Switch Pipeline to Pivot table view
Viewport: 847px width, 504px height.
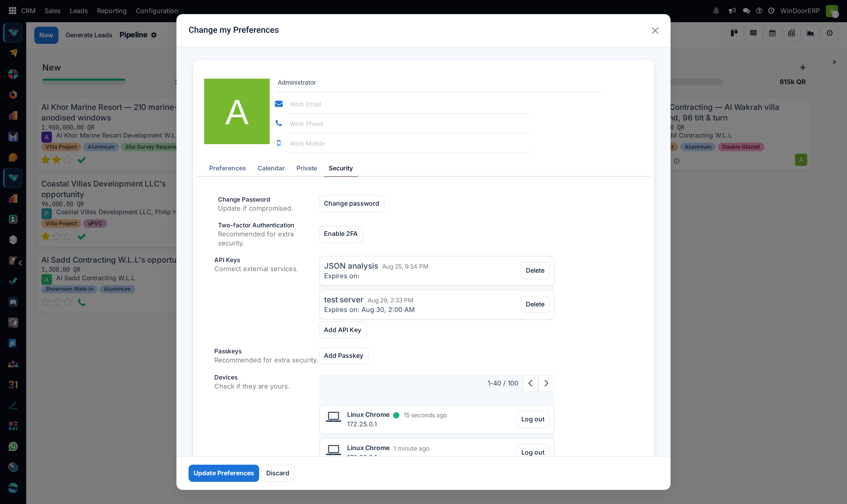pos(791,33)
